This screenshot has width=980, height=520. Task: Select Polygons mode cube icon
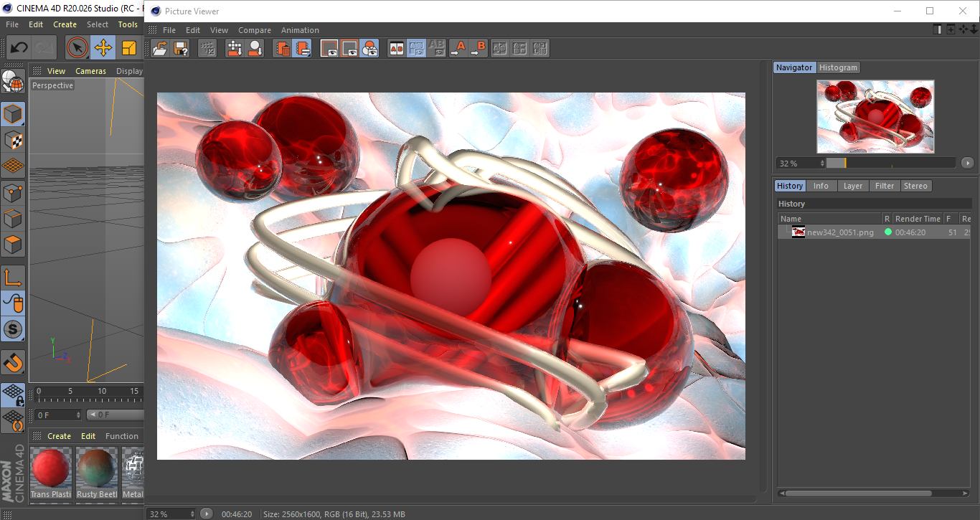click(x=13, y=245)
